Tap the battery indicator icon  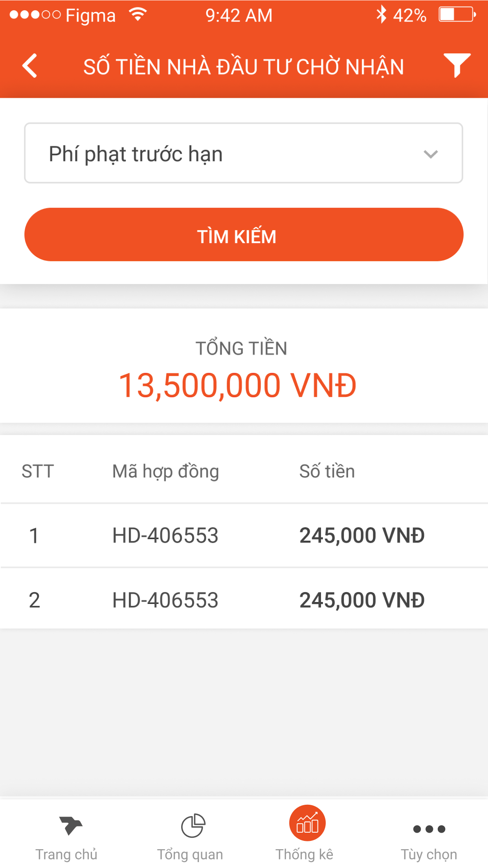coord(457,15)
